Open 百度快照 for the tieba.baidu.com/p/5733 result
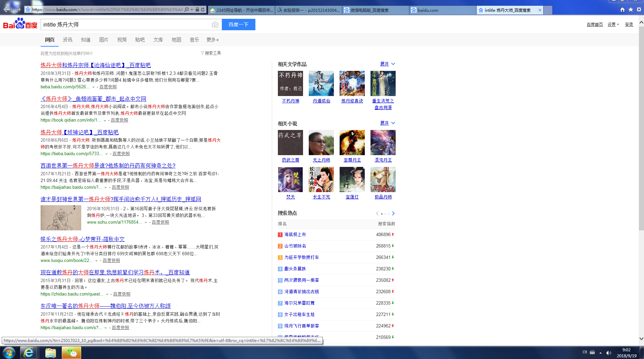The height and width of the screenshot is (359, 644). [121, 153]
